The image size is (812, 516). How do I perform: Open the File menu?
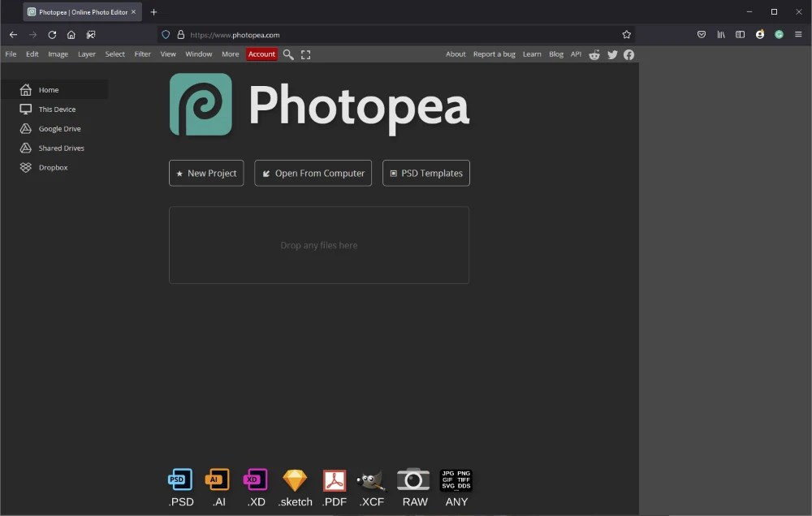pos(11,54)
